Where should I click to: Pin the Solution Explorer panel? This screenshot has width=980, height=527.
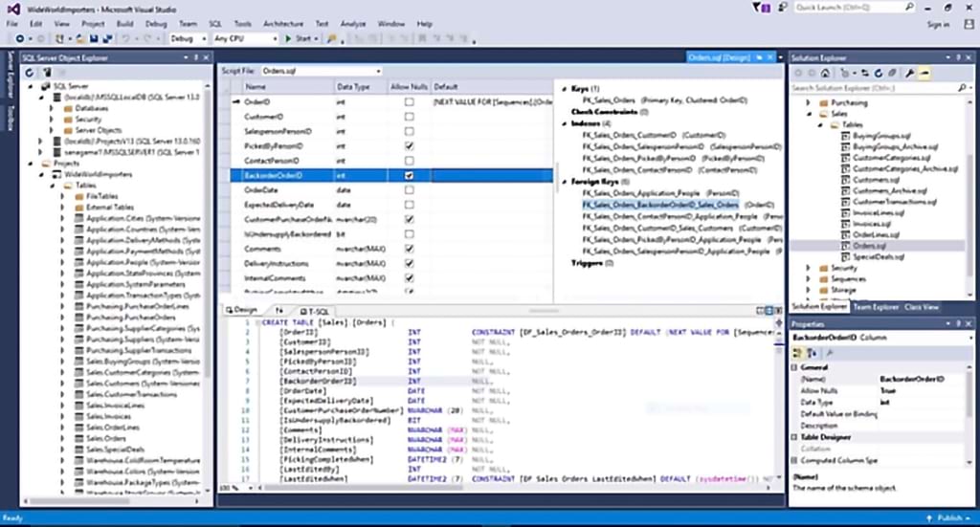click(x=958, y=57)
